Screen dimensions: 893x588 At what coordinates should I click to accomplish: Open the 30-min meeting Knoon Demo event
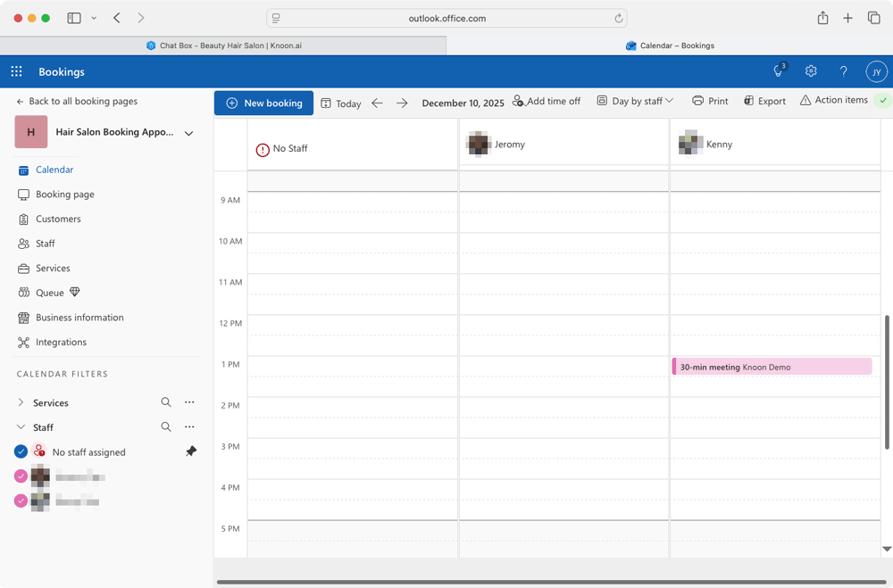coord(772,366)
